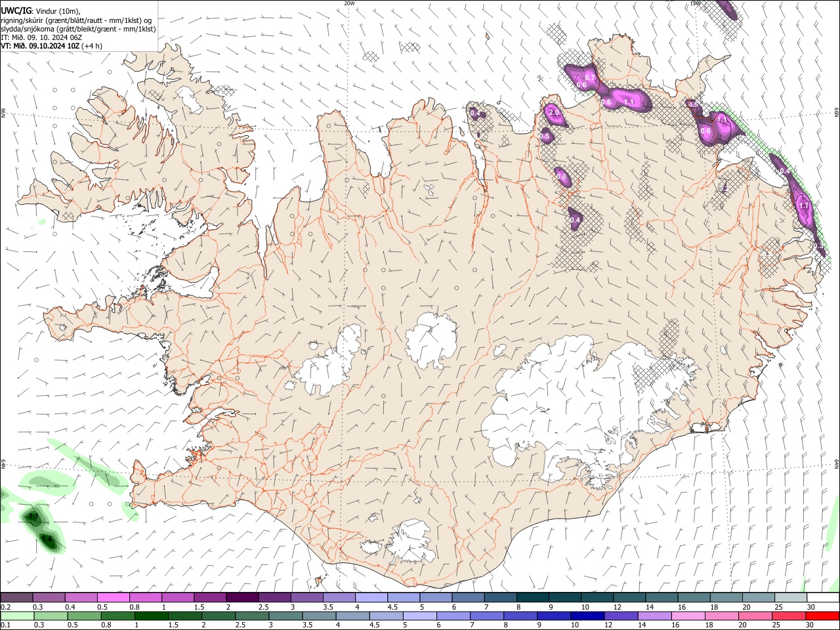Click the white Mýrdalsjökull glacier near south coast
This screenshot has width=840, height=630.
pos(411,542)
